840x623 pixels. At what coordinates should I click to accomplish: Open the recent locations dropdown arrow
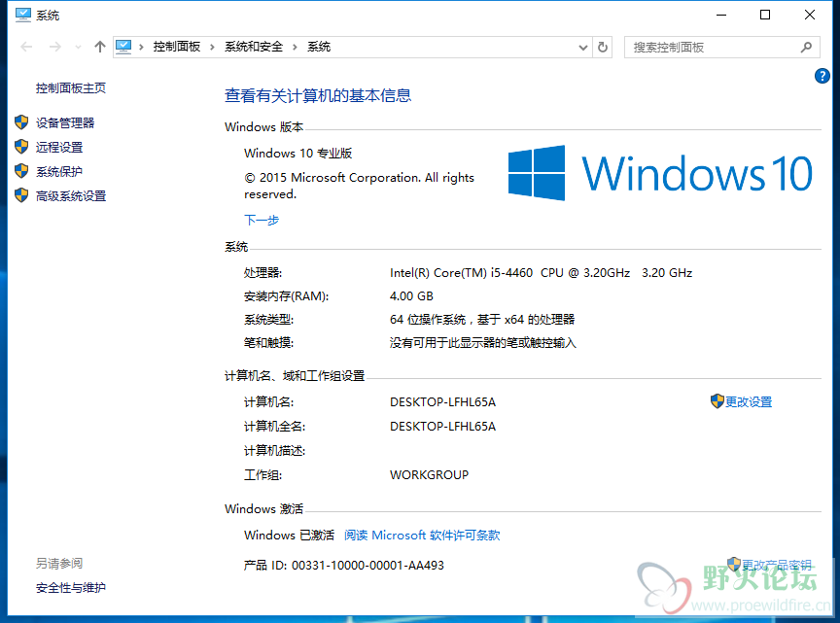coord(78,48)
